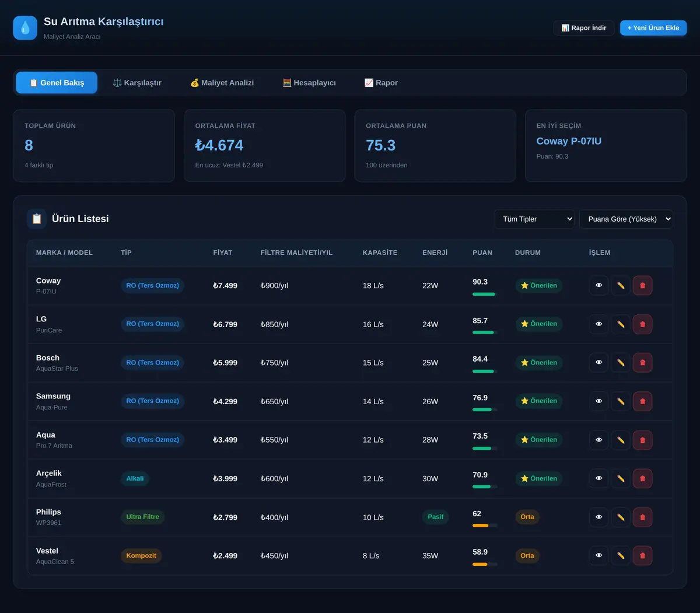The width and height of the screenshot is (700, 613).
Task: Edit the Aqua Pro 7 Arıtma product
Action: (x=621, y=440)
